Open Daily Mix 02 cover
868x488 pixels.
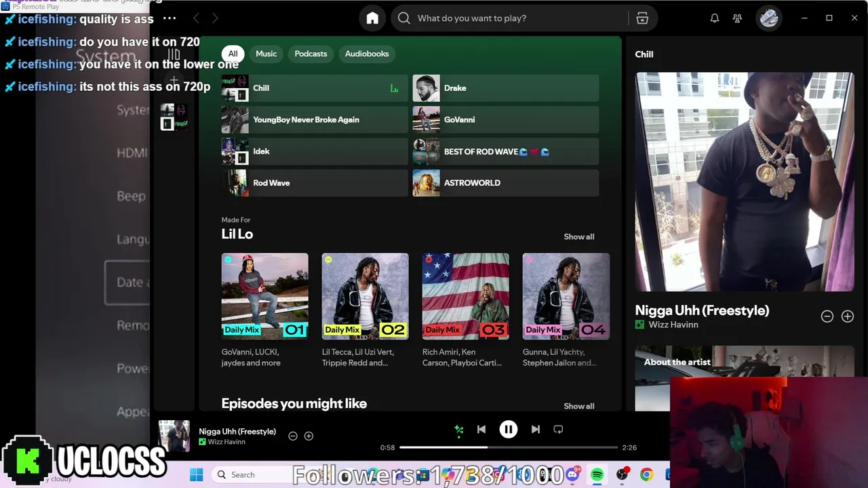point(365,296)
